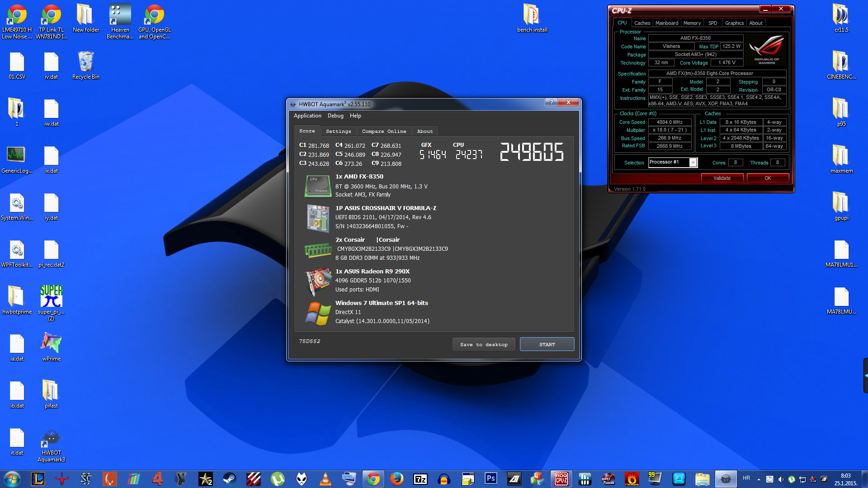
Task: Open the Windows Start menu
Action: click(x=12, y=479)
